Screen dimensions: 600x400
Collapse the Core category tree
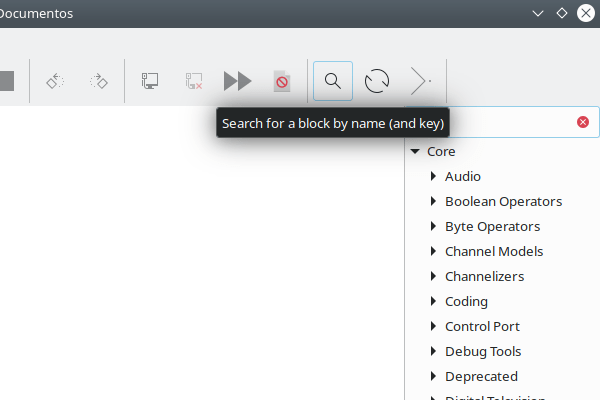415,152
